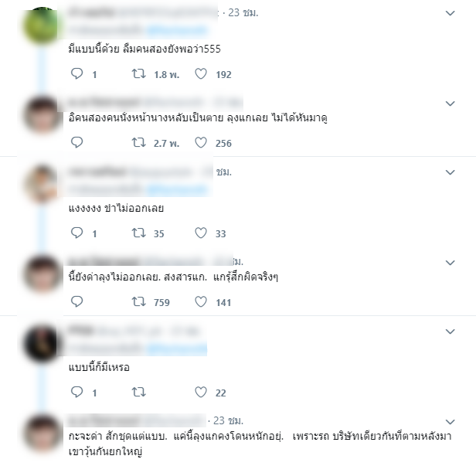Like the tweet with 141 likes
This screenshot has height=466, width=476.
pyautogui.click(x=201, y=301)
